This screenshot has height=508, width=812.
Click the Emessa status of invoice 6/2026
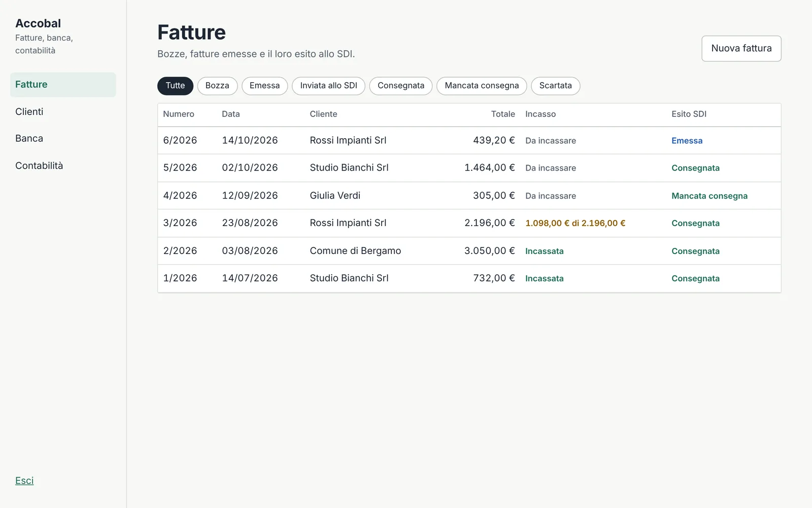[x=687, y=141]
